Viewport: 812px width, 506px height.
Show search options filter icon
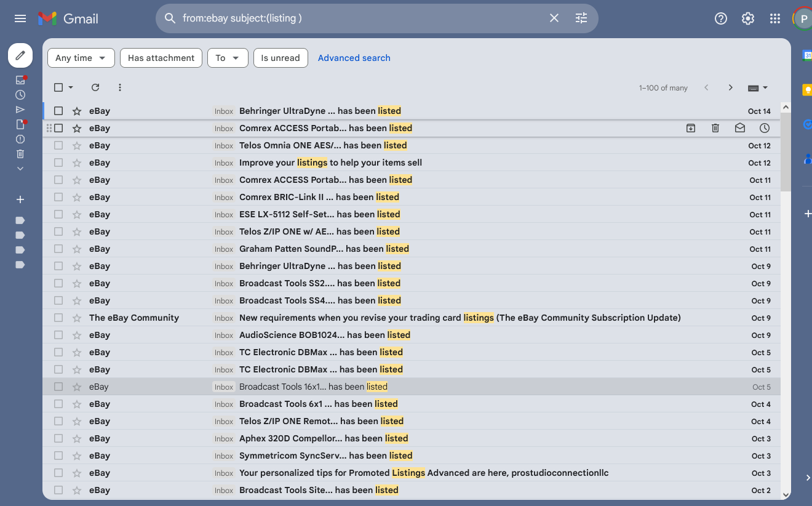point(581,18)
